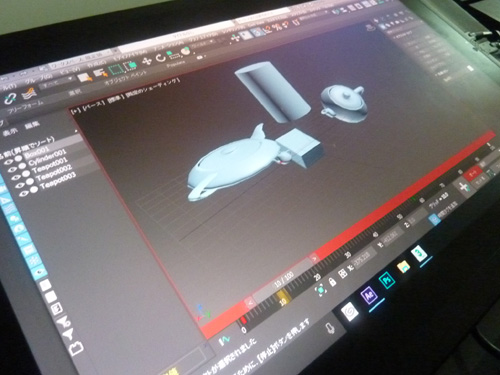Click the Select by Name icon
500x375 pixels.
tap(99, 73)
